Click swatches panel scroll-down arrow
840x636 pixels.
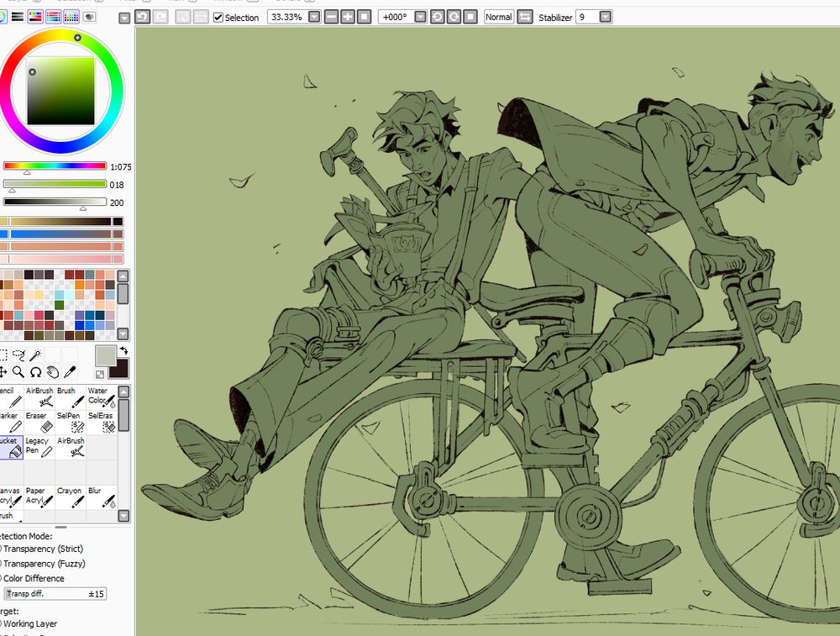[x=123, y=334]
